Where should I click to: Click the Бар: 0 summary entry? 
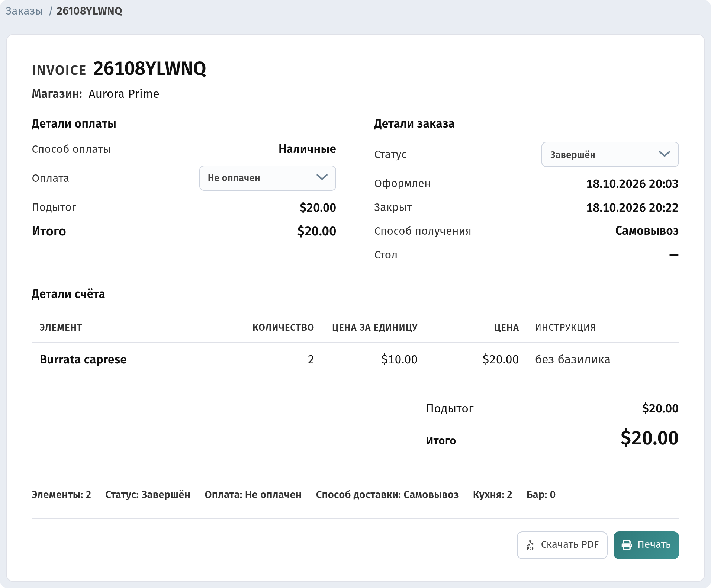tap(541, 495)
